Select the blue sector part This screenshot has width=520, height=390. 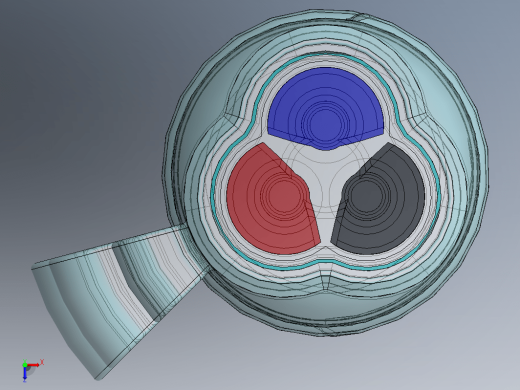coord(325,108)
